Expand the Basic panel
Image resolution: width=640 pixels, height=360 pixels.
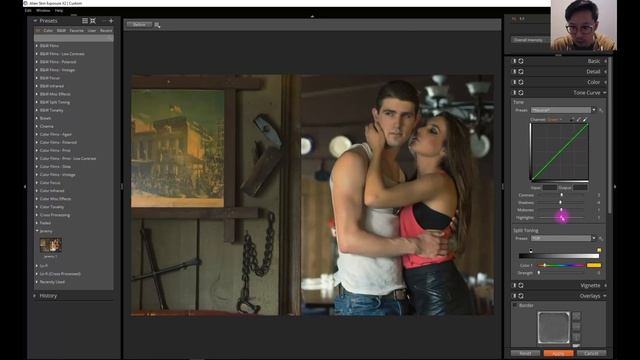click(x=605, y=61)
